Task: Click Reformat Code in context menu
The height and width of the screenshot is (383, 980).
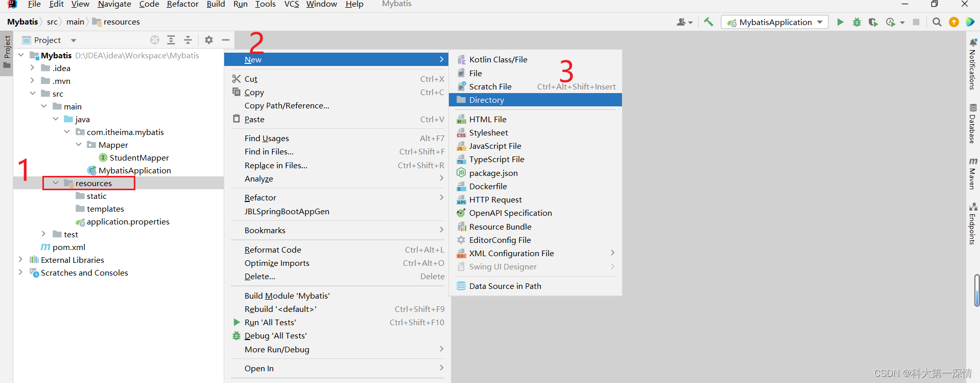Action: (x=337, y=250)
